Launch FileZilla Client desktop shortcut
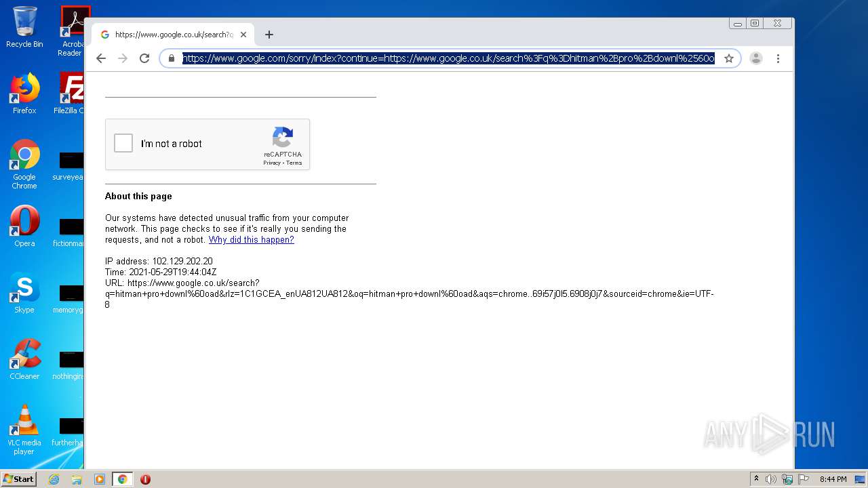868x488 pixels. click(x=71, y=94)
